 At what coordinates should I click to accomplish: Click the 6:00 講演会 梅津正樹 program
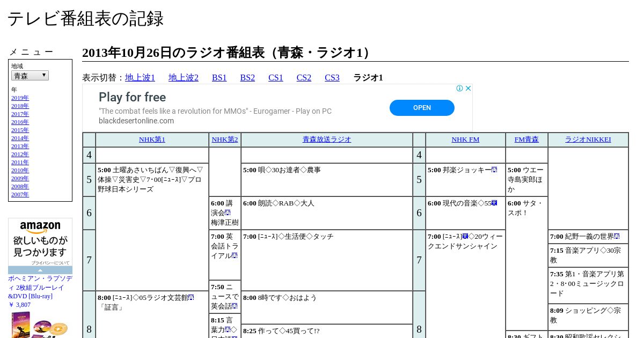[x=225, y=213]
